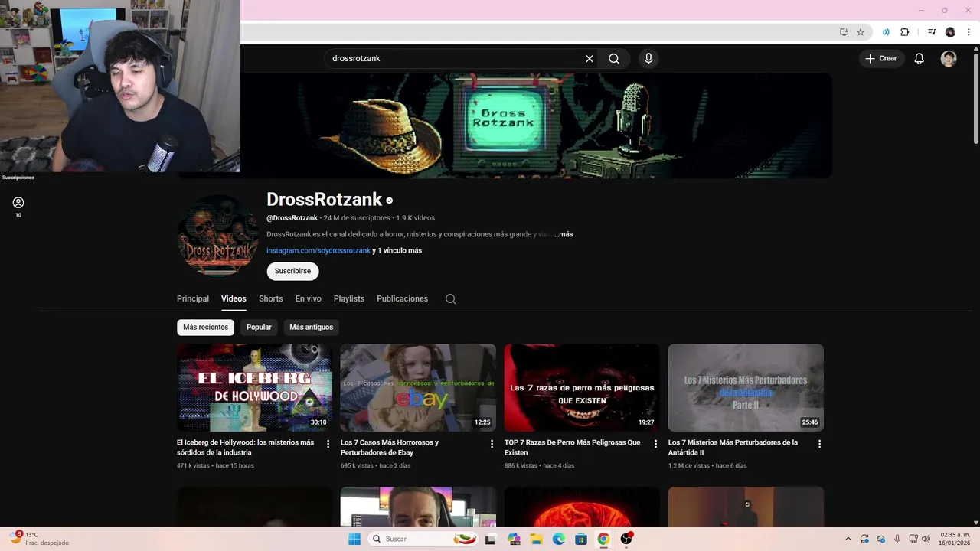This screenshot has width=980, height=551.
Task: Select the 'Popular' filter chip
Action: 259,327
